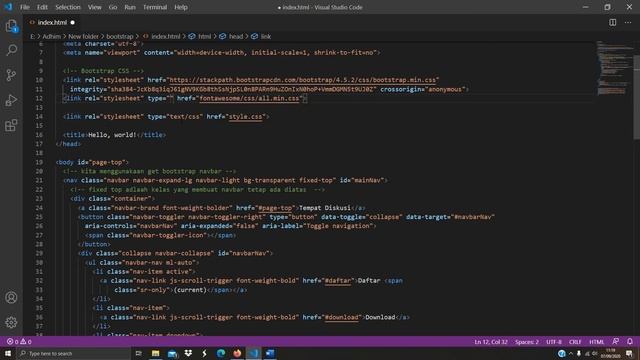Click the taskbar clock and date
640x360 pixels.
tap(610, 353)
